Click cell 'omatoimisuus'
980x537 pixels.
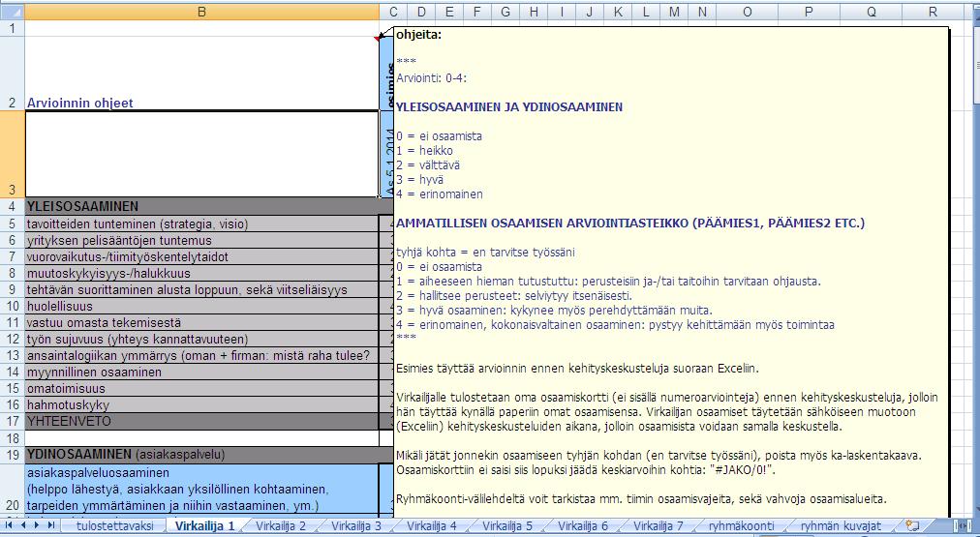[201, 388]
